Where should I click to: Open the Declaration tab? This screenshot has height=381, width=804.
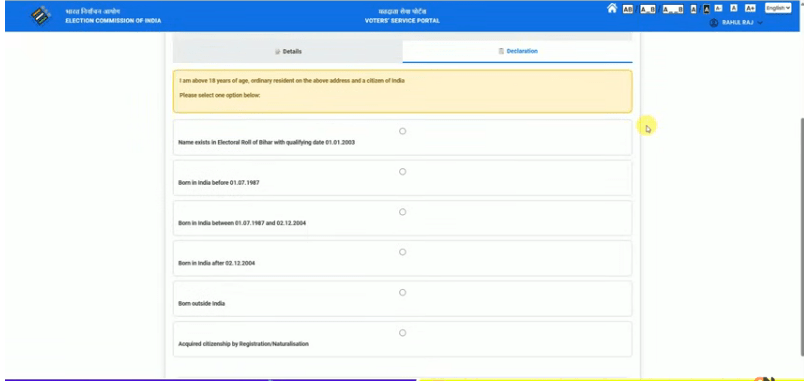click(x=517, y=51)
